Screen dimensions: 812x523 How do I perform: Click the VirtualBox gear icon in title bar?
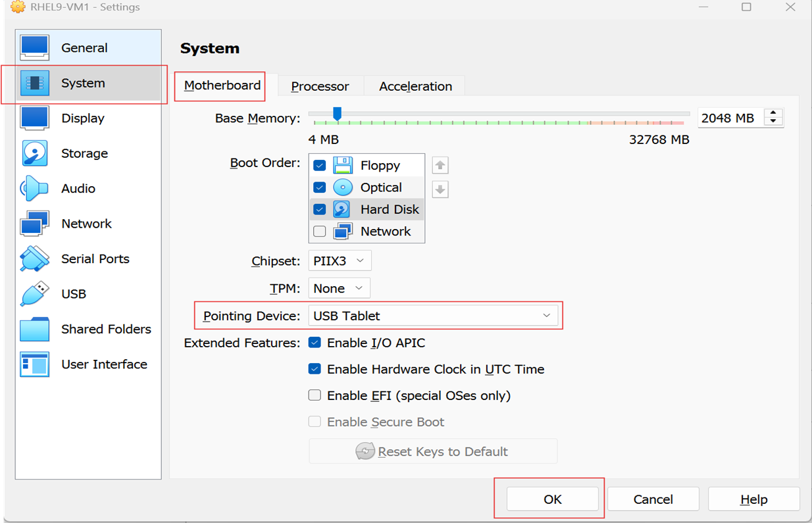[18, 7]
